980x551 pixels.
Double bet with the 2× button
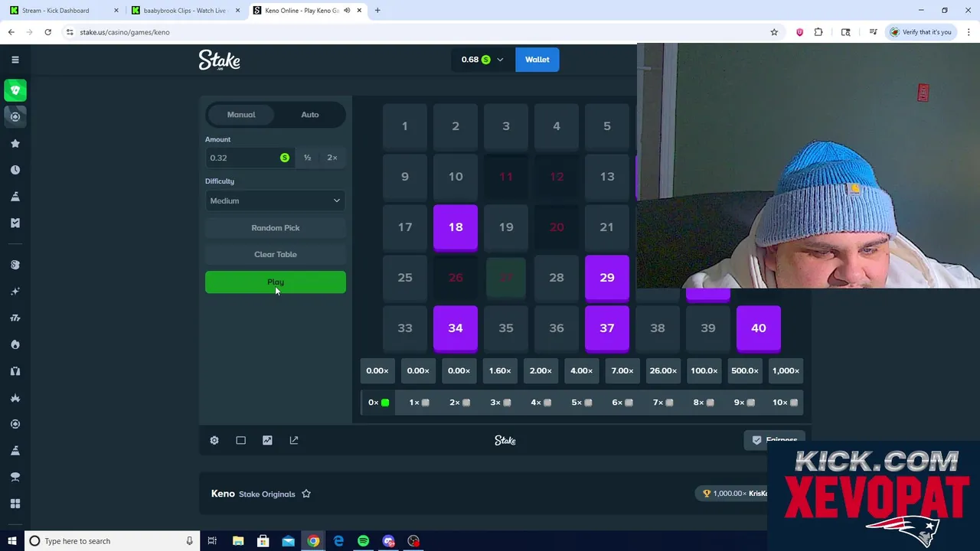click(x=332, y=158)
